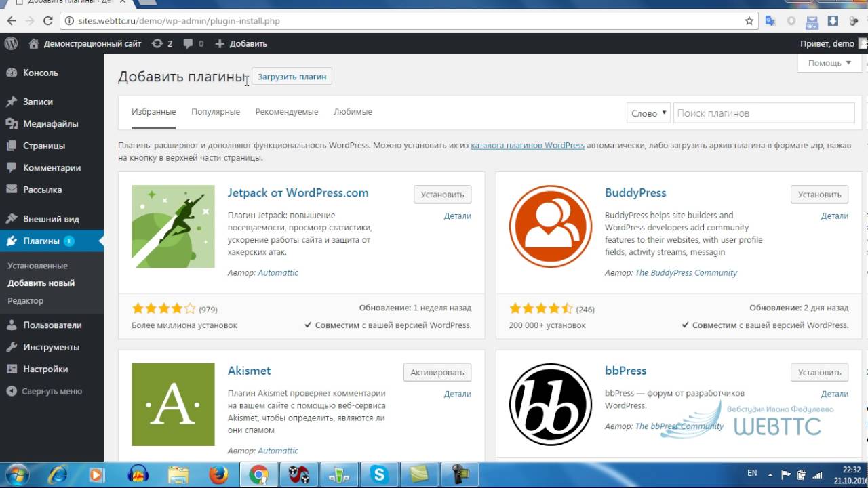The height and width of the screenshot is (488, 868).
Task: Open Windows Media Player taskbar icon
Action: [x=96, y=474]
